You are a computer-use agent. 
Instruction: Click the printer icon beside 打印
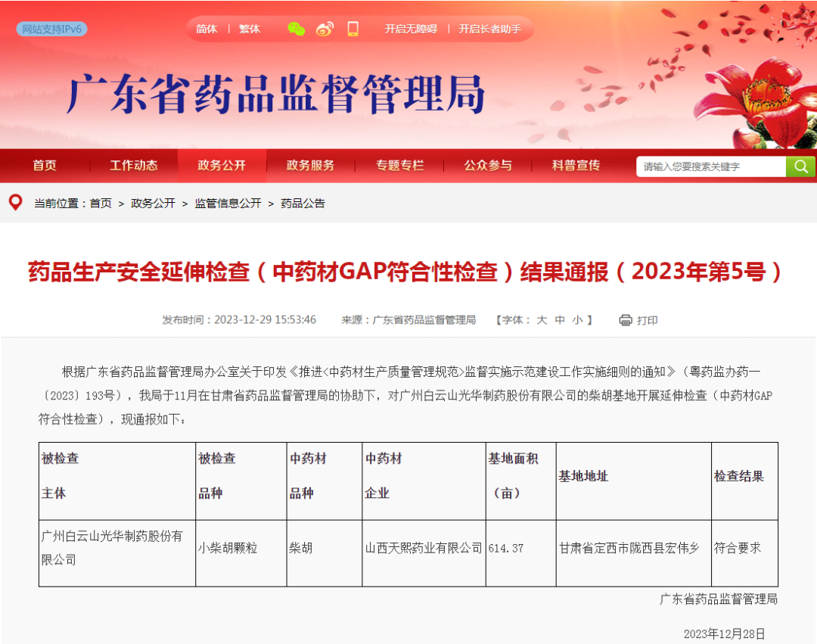click(x=626, y=320)
